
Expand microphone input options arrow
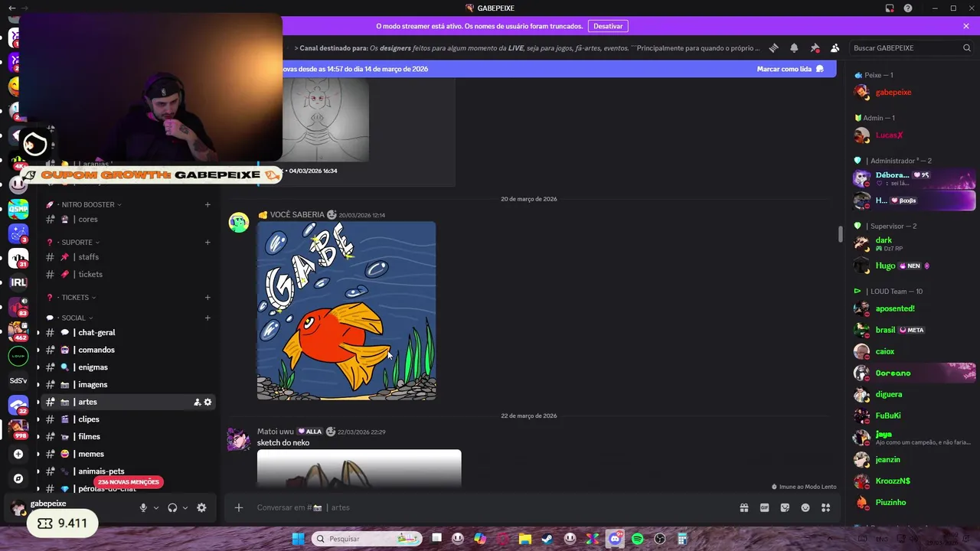156,507
